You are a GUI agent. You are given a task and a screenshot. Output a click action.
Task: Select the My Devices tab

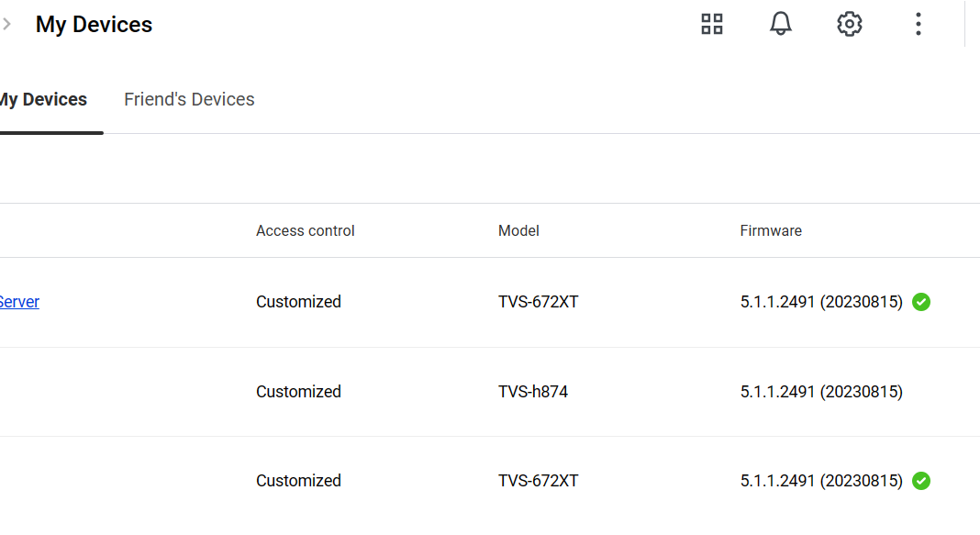(42, 99)
